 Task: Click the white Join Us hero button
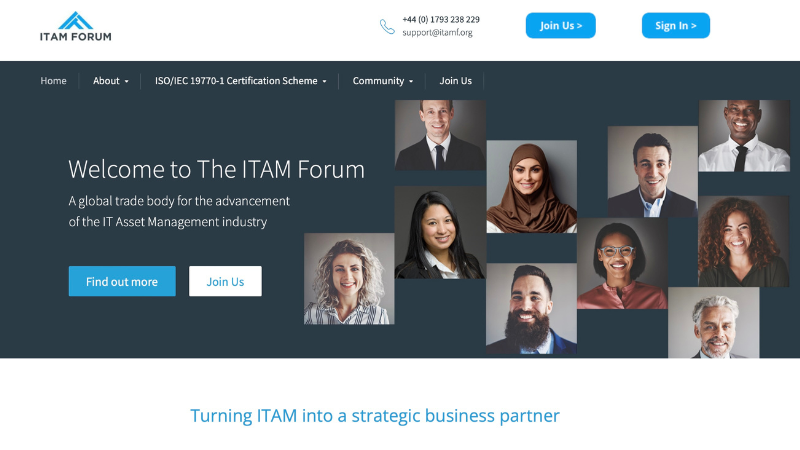225,281
